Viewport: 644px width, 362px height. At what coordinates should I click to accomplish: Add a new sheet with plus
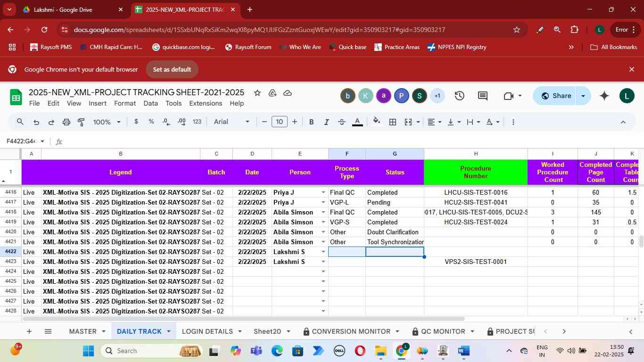tap(29, 331)
